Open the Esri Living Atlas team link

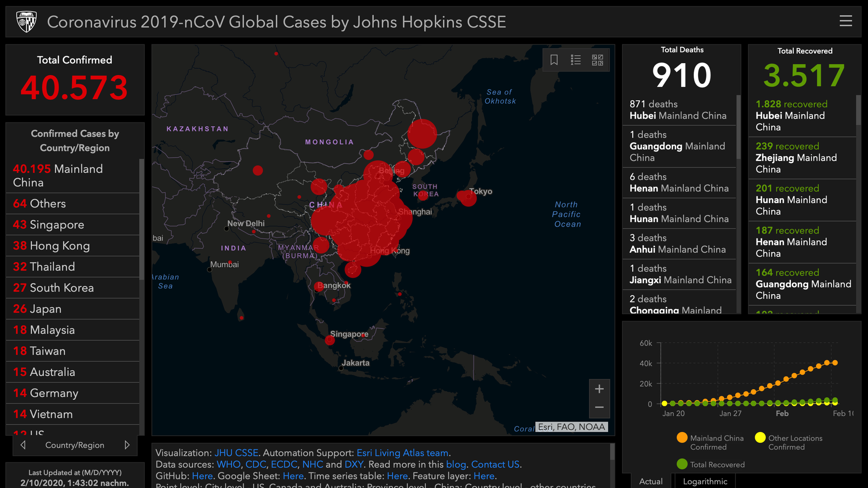403,453
